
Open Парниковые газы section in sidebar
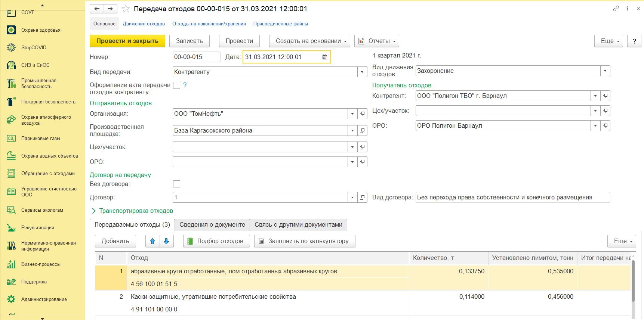(40, 139)
